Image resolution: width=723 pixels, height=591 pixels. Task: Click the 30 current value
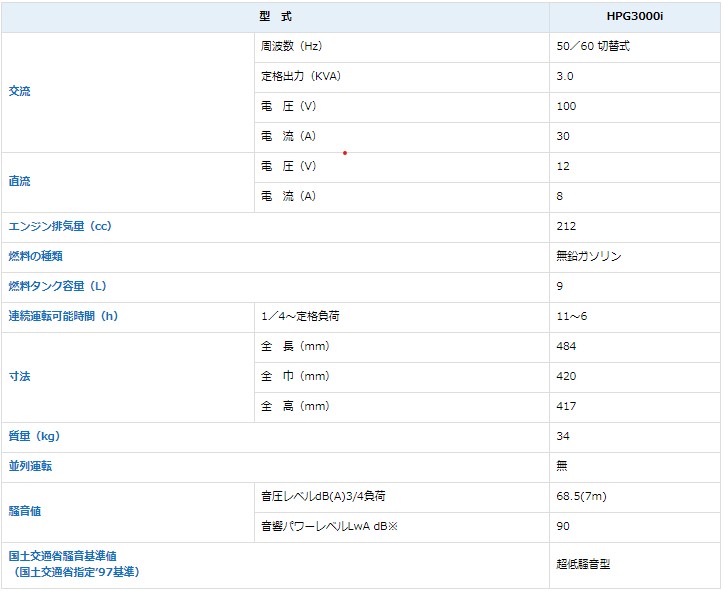563,136
